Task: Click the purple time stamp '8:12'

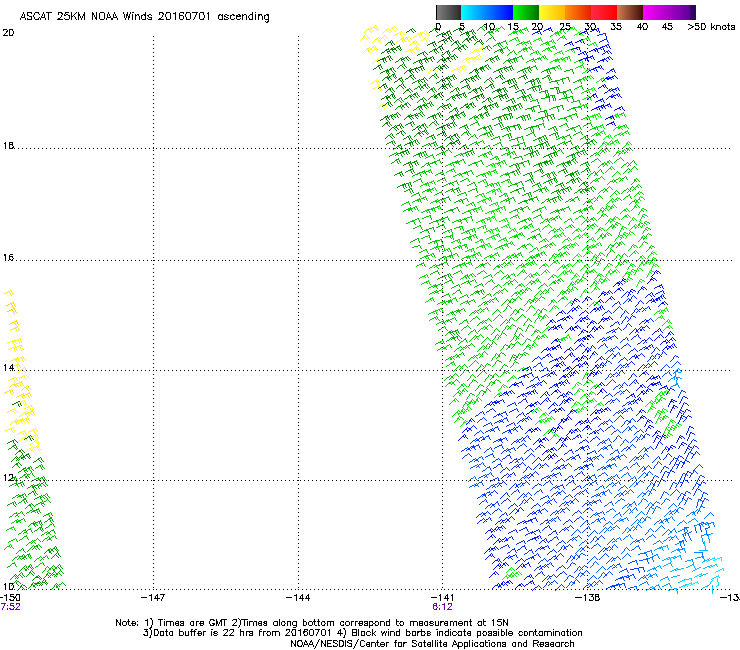Action: tap(442, 607)
